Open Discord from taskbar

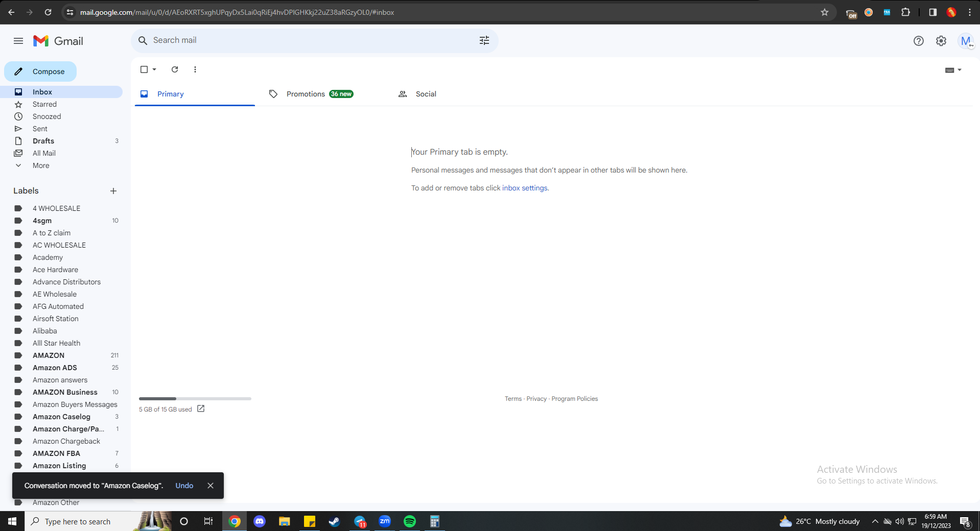tap(260, 521)
